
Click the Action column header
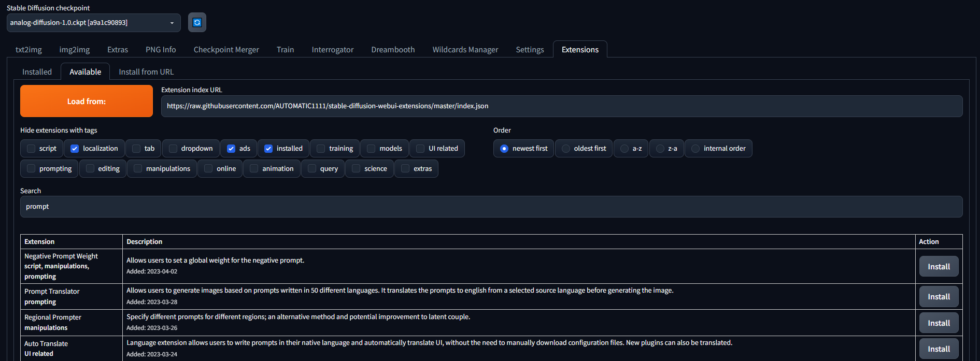(929, 242)
